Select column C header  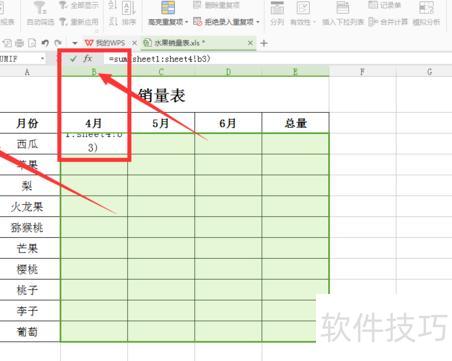pos(161,72)
